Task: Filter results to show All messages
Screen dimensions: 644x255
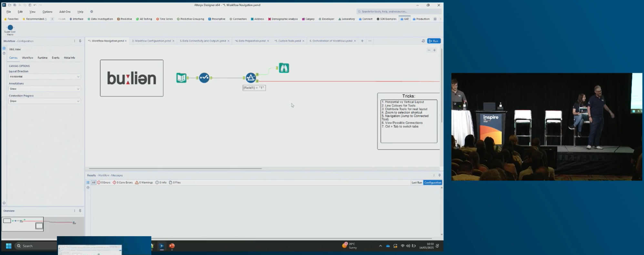Action: tap(94, 183)
